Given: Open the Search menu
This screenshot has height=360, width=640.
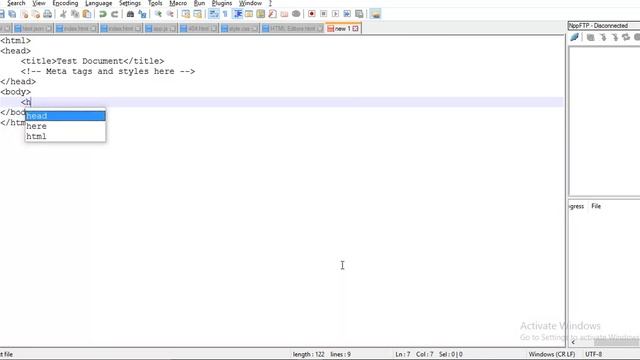Looking at the screenshot, I should tap(16, 3).
